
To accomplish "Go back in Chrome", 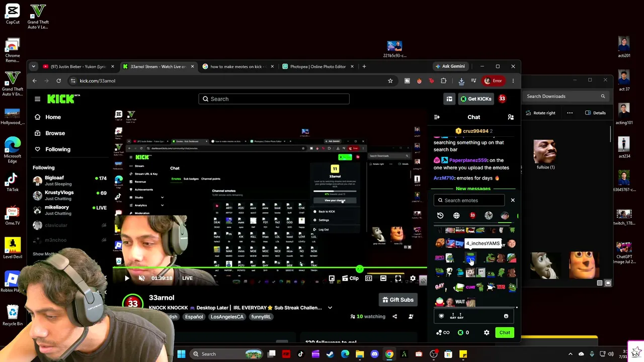I will click(x=34, y=80).
